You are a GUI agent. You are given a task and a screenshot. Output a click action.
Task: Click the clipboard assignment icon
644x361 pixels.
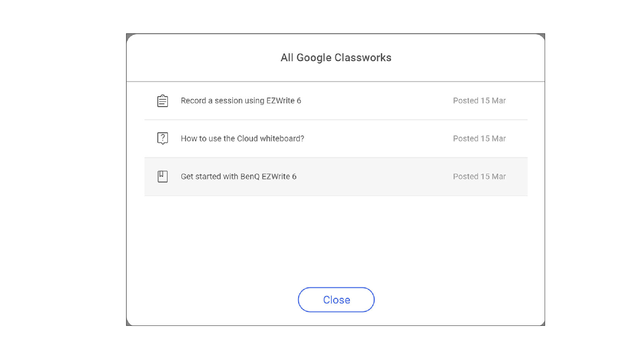click(163, 101)
